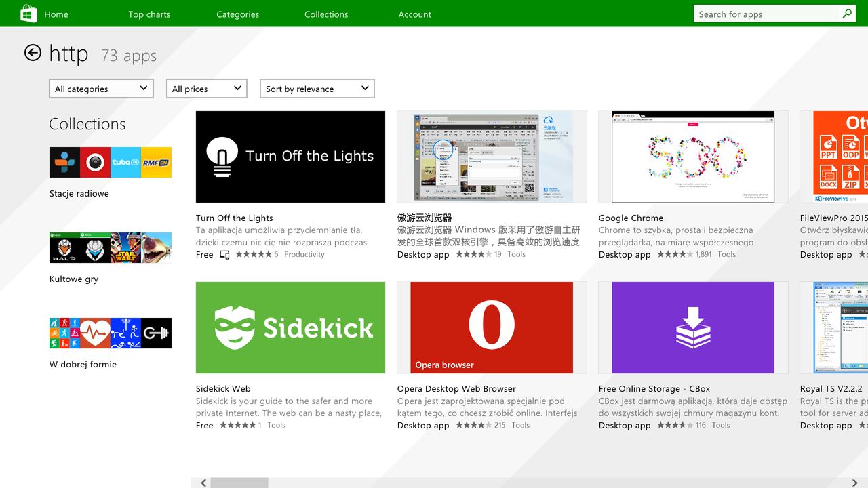This screenshot has width=868, height=488.
Task: Click the horizontal scrollbar right arrow
Action: point(854,483)
